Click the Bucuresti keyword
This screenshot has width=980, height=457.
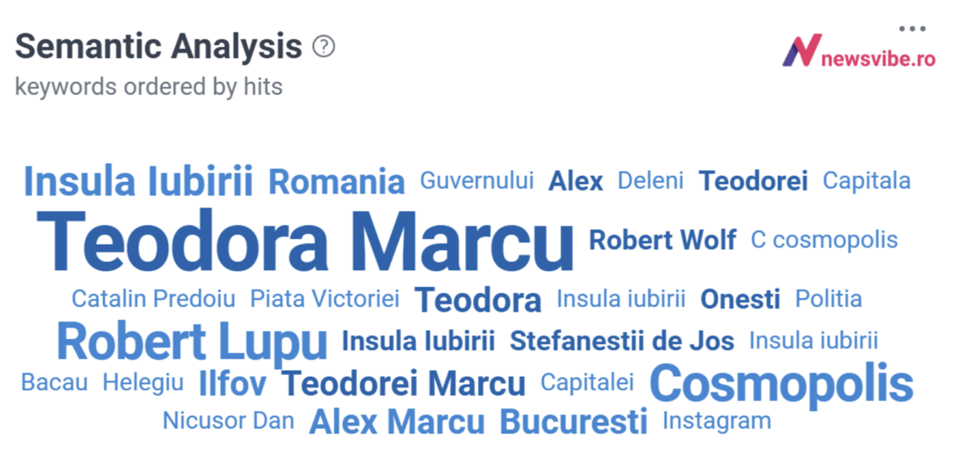click(x=573, y=422)
